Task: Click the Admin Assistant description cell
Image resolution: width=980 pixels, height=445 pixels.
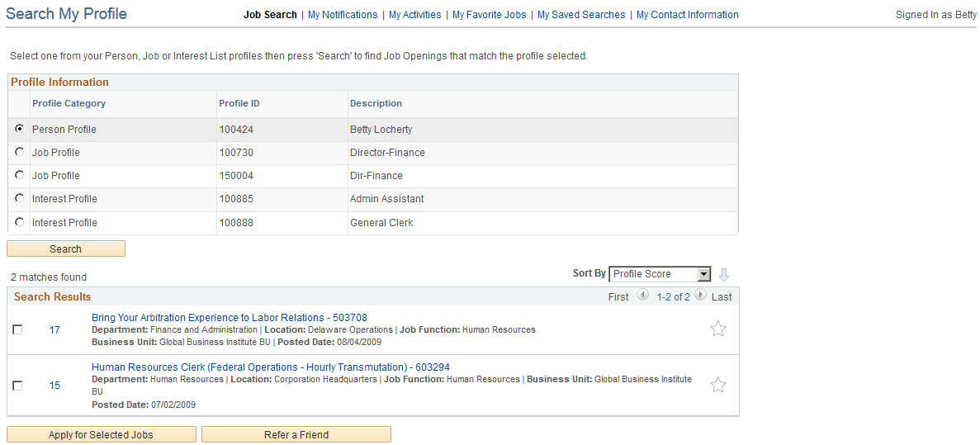Action: pyautogui.click(x=387, y=199)
